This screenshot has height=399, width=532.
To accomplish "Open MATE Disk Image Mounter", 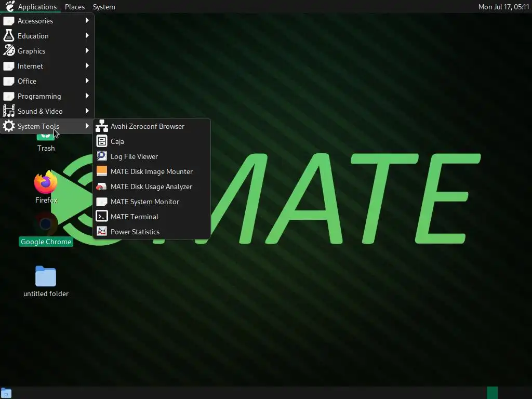I will (152, 171).
